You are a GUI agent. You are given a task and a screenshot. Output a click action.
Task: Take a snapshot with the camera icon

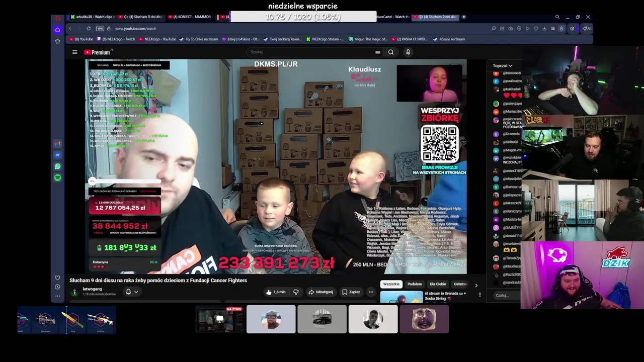(511, 29)
